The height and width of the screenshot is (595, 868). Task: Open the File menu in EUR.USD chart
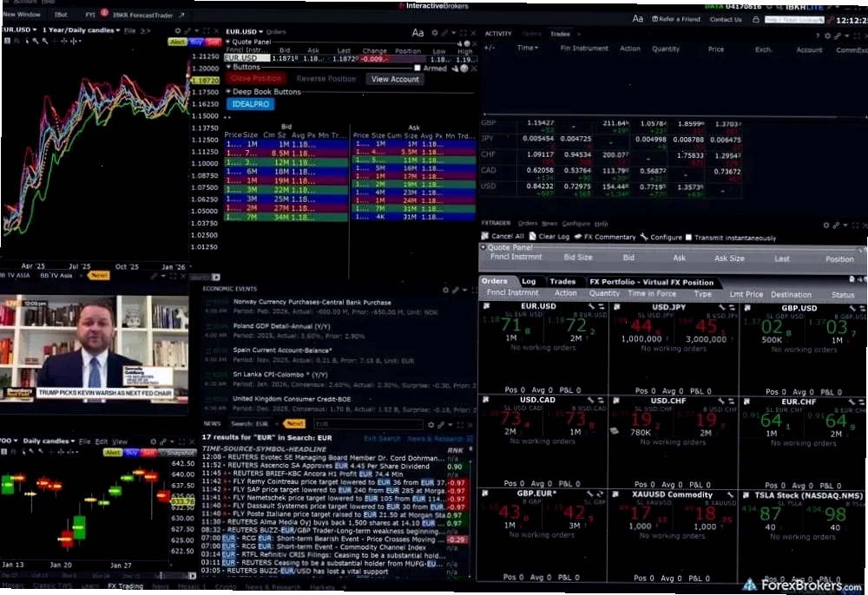pos(130,30)
